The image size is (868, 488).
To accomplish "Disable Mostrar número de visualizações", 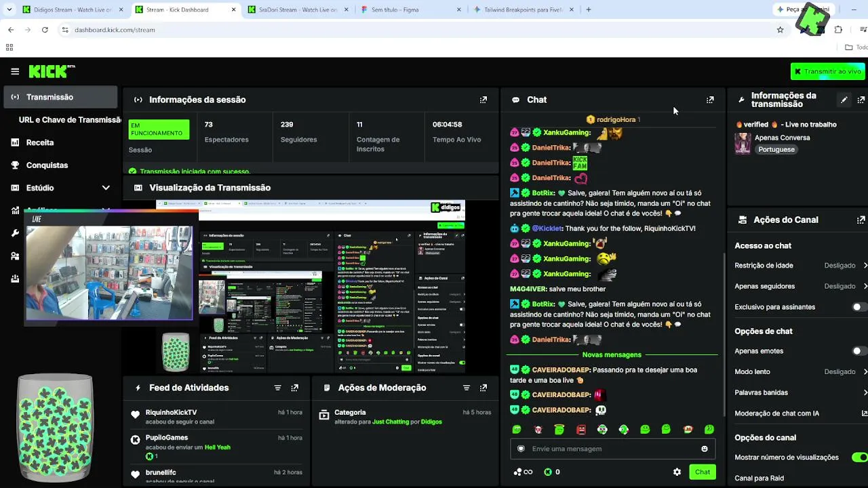I will pos(859,457).
